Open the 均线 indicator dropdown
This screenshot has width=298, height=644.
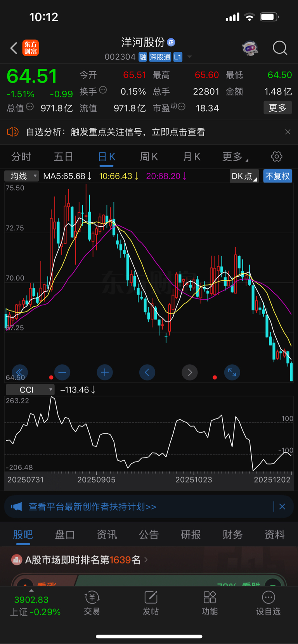22,176
